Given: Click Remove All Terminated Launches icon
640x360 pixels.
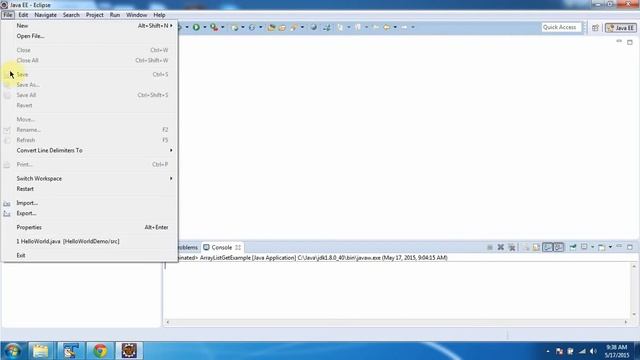Looking at the screenshot, I should (x=512, y=247).
